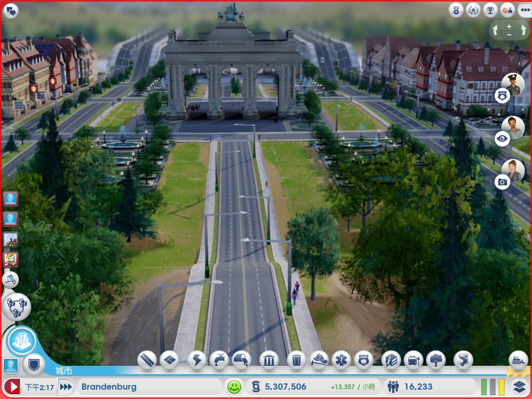Open the Education books menu
Image resolution: width=532 pixels, height=399 pixels.
pos(391,360)
